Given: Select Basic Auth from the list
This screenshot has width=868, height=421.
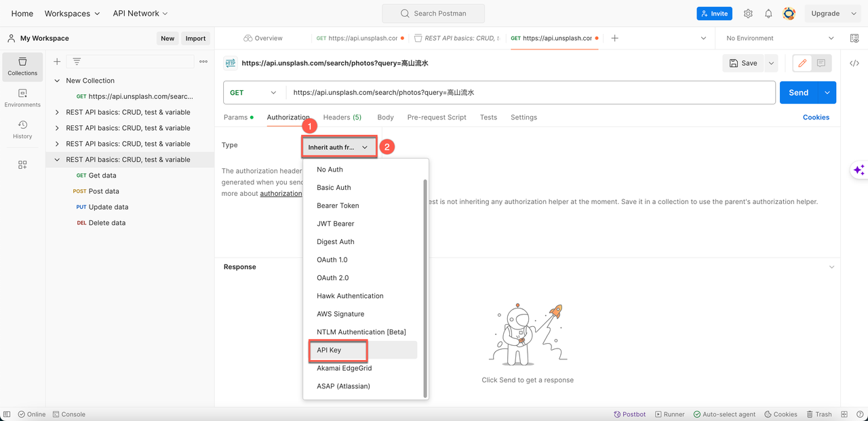Looking at the screenshot, I should click(334, 188).
